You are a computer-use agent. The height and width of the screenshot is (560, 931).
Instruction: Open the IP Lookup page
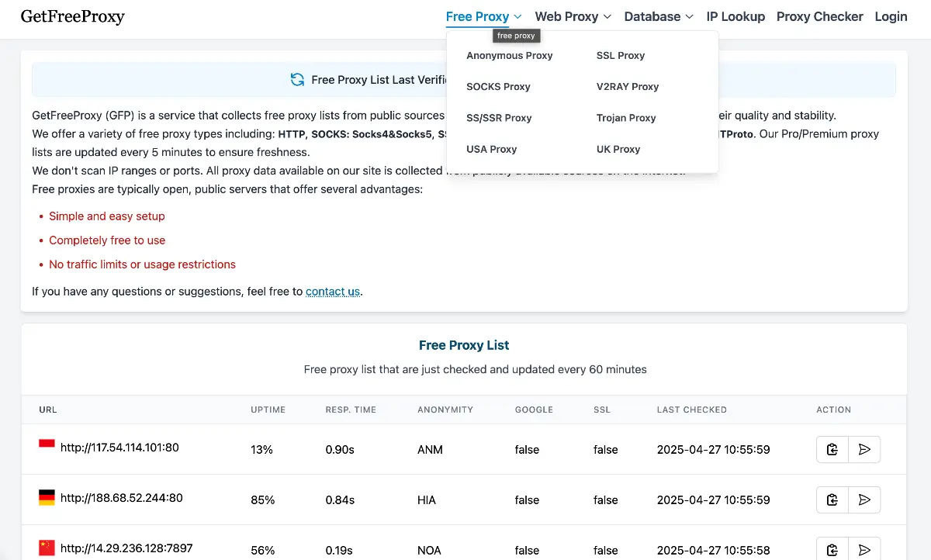click(x=735, y=16)
